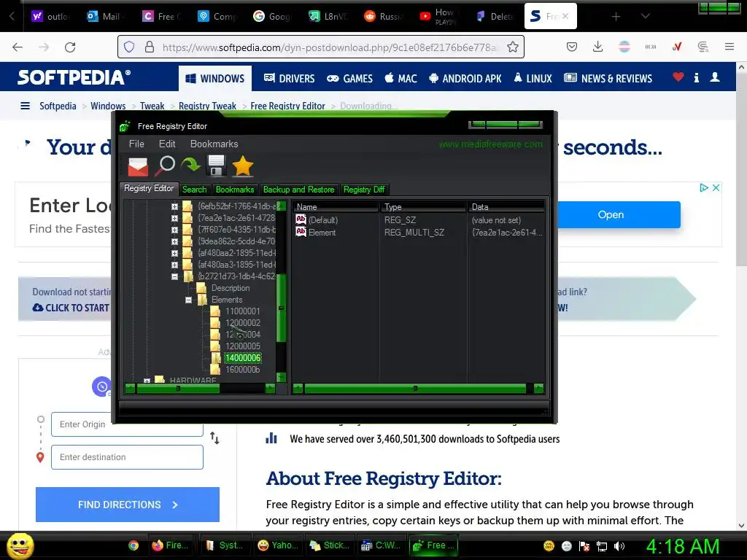Close the ad with the X icon
747x560 pixels.
click(716, 187)
